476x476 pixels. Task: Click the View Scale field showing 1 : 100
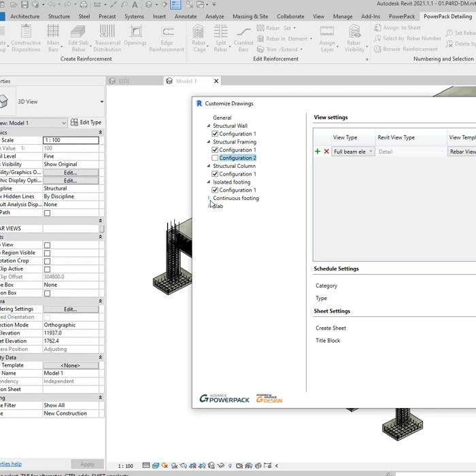pos(71,140)
